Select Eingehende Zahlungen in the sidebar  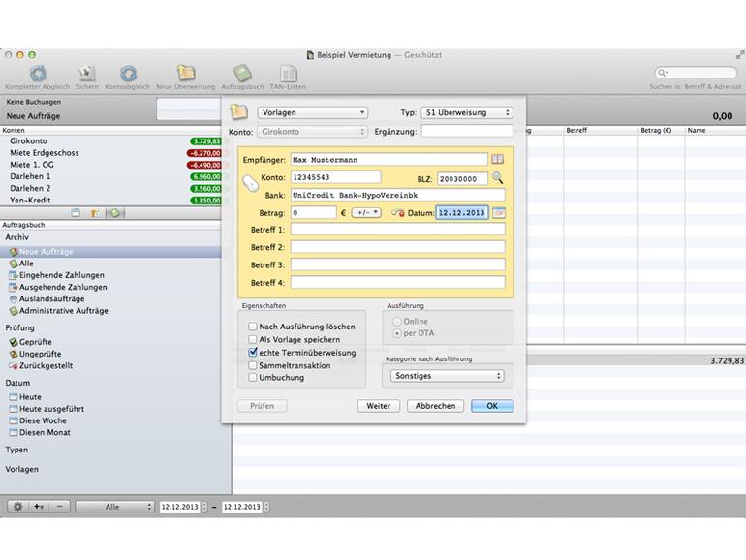62,275
